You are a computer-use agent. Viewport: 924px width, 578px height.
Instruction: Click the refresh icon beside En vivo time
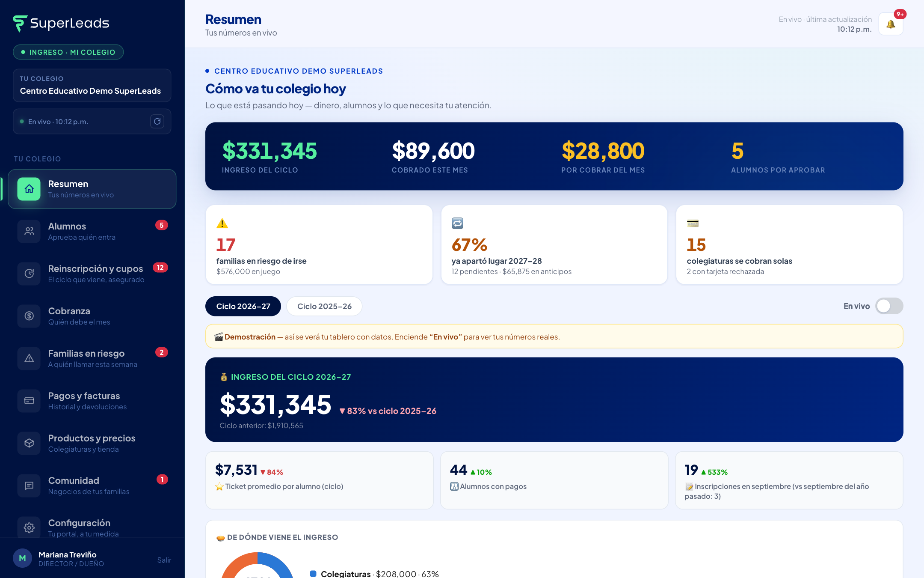point(157,122)
